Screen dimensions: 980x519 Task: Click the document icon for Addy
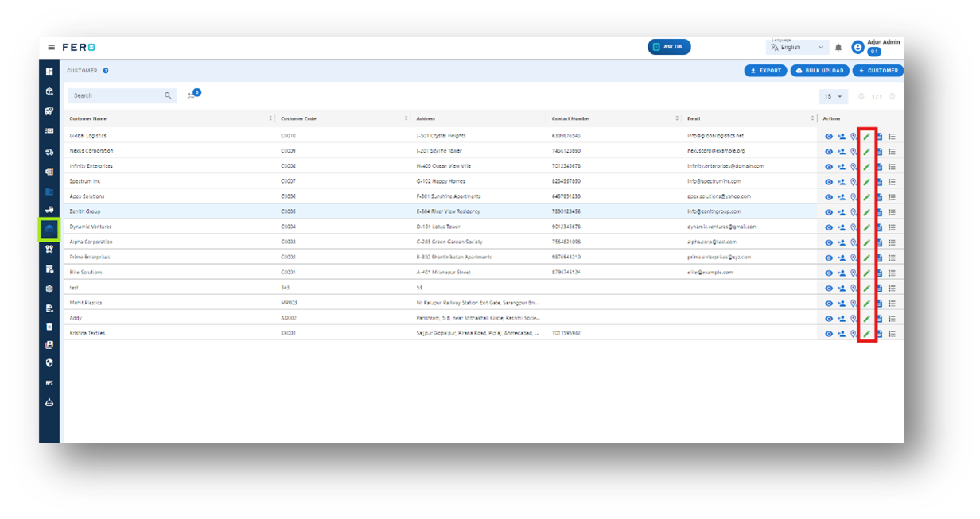[x=880, y=319]
